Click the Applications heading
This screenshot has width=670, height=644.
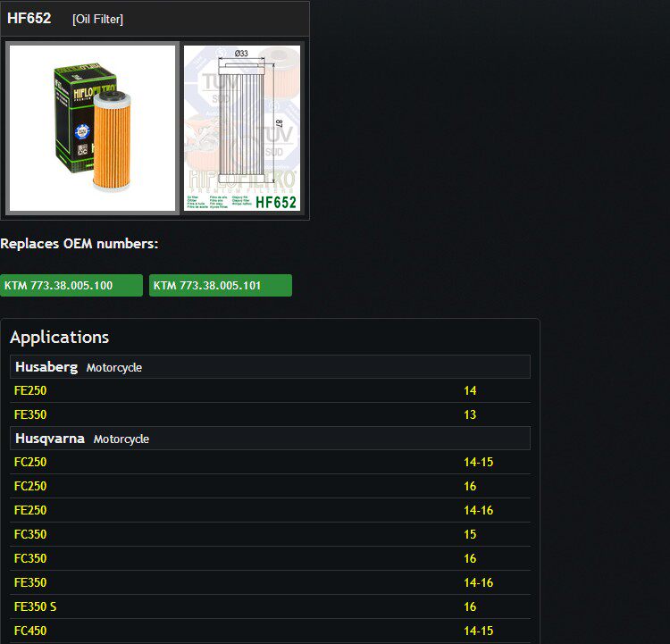point(59,337)
